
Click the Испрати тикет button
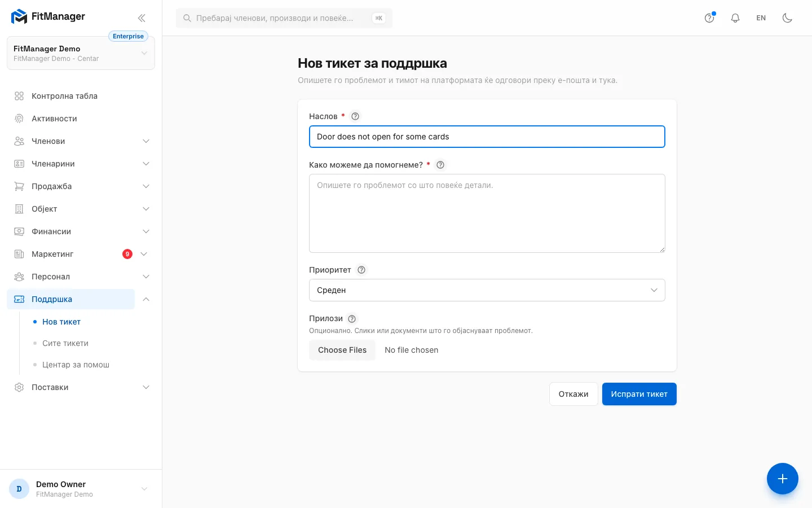pyautogui.click(x=639, y=394)
